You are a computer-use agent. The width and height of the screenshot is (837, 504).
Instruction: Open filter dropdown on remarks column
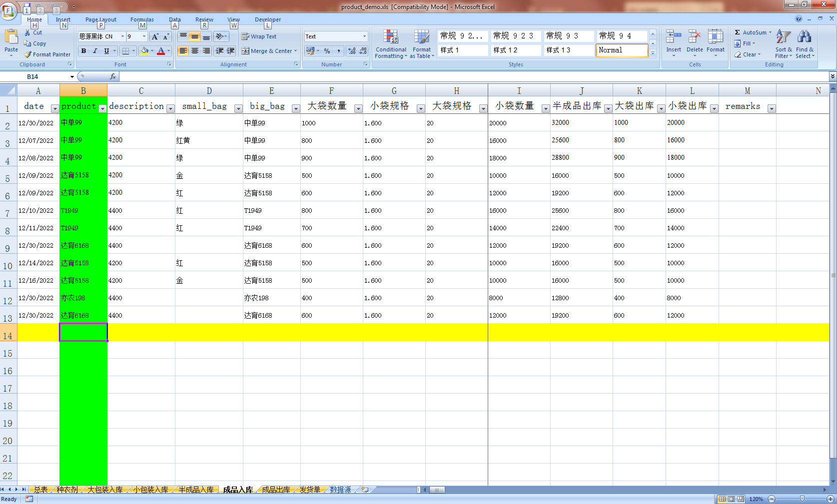coord(772,108)
